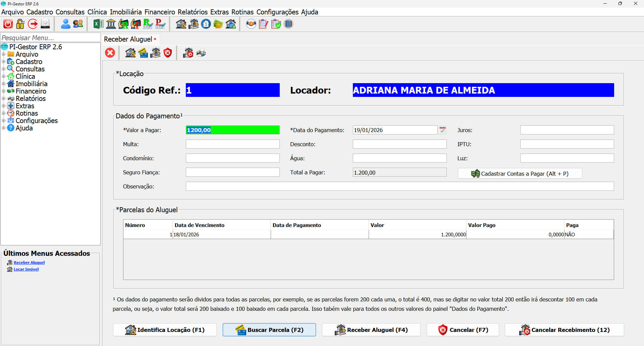
Task: Click the Observação input field
Action: coord(399,186)
